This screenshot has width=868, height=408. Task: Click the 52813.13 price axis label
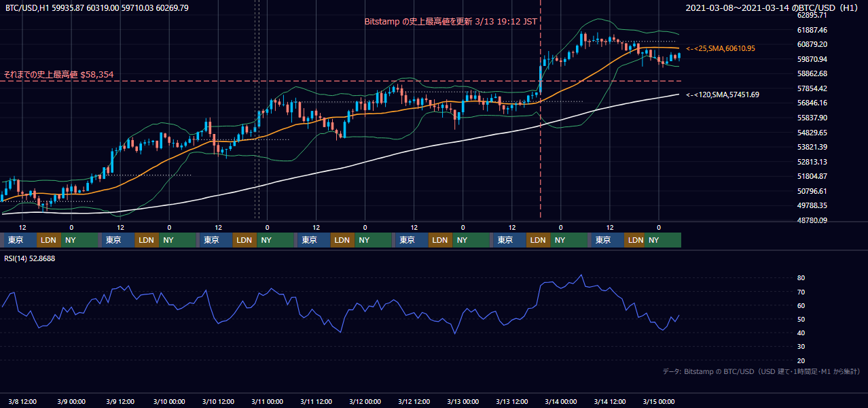[x=812, y=162]
